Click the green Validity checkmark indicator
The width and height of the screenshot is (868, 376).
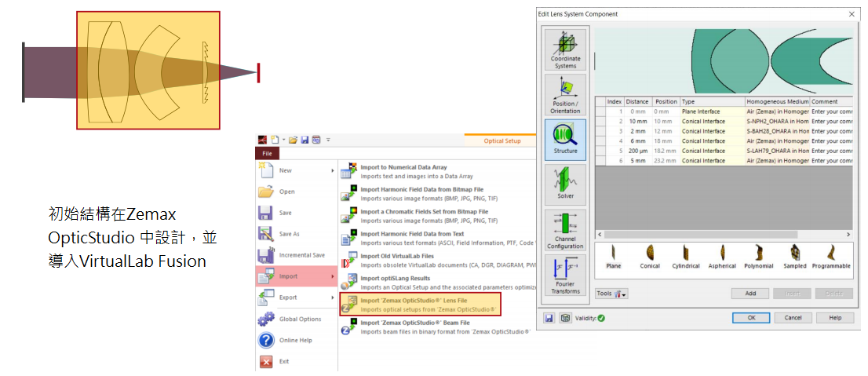pyautogui.click(x=600, y=318)
